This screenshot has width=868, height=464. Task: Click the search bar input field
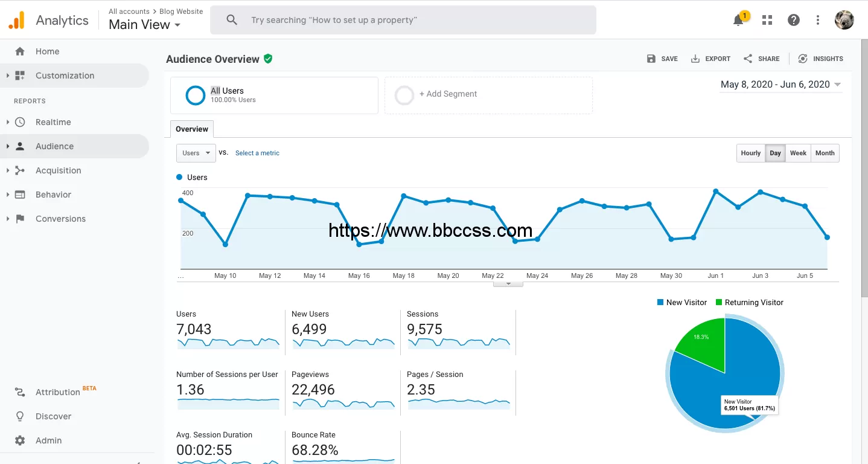[x=416, y=20]
